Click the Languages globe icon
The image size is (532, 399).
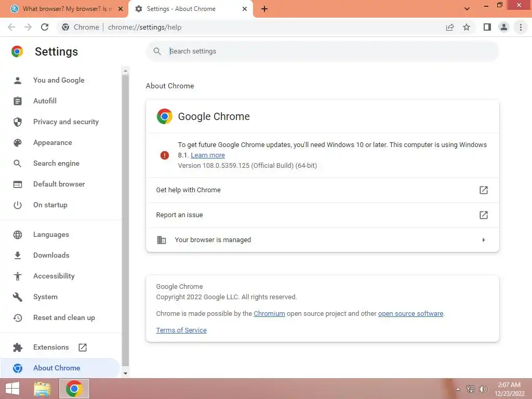18,235
